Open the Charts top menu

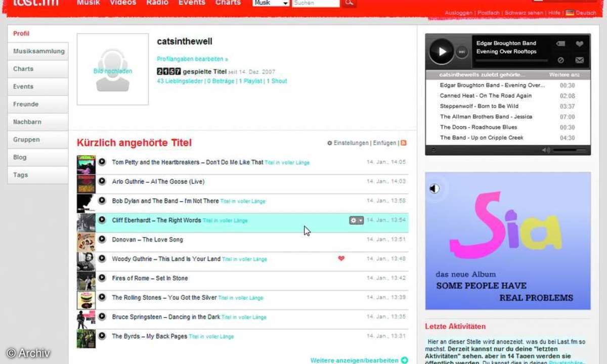click(x=228, y=3)
